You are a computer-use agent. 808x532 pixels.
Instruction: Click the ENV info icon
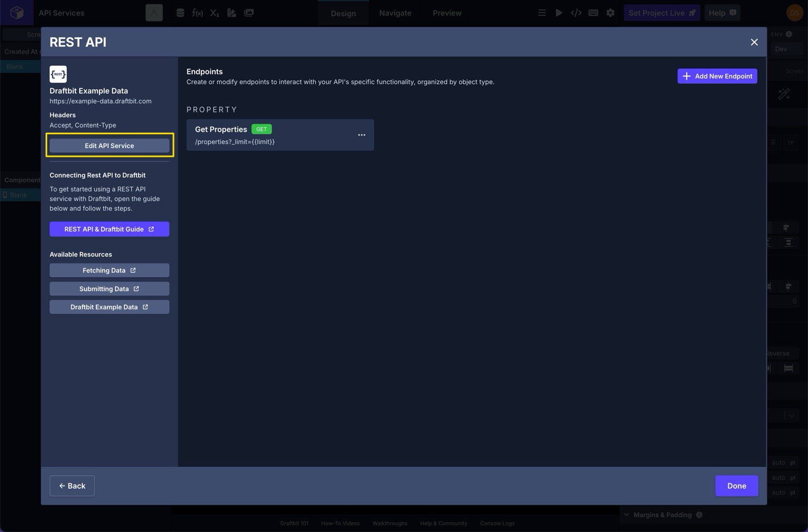[789, 34]
